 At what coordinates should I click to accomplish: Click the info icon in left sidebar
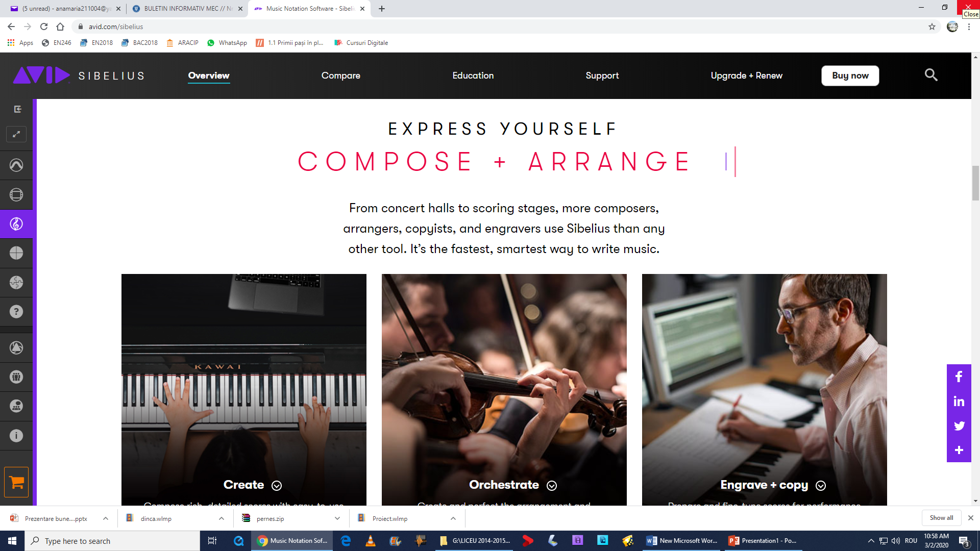(16, 436)
